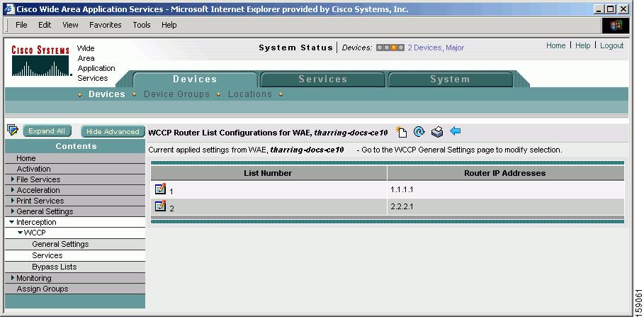Edit router list 2 via its icon

tap(160, 206)
